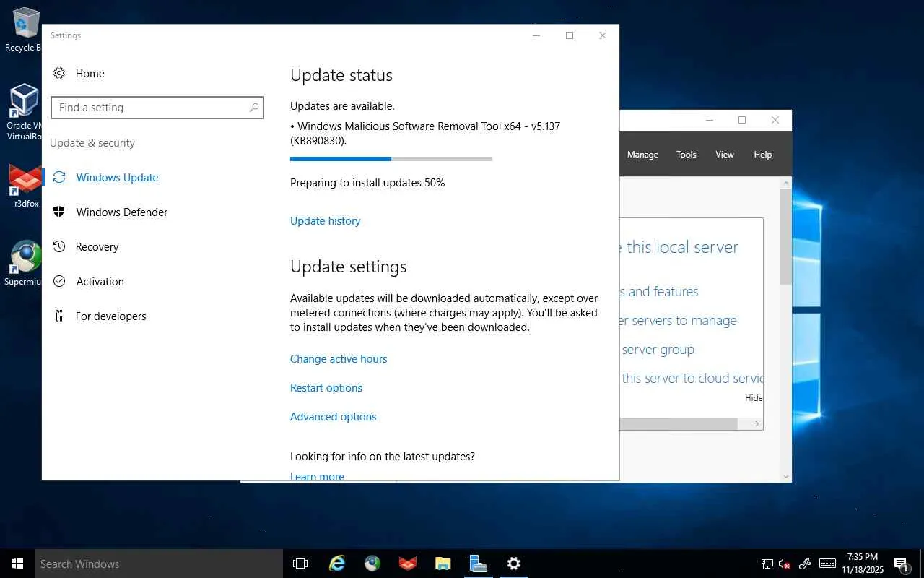Open the network tray icon
924x578 pixels.
(x=767, y=564)
